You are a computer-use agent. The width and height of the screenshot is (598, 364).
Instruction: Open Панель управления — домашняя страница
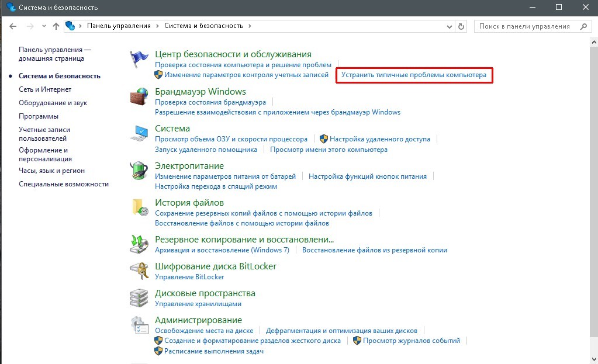(55, 54)
